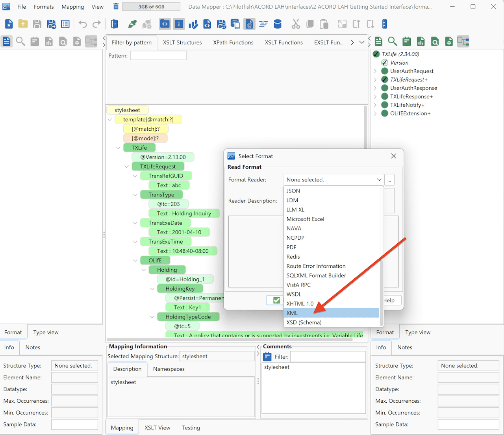Collapse the OLifE node

click(x=135, y=261)
